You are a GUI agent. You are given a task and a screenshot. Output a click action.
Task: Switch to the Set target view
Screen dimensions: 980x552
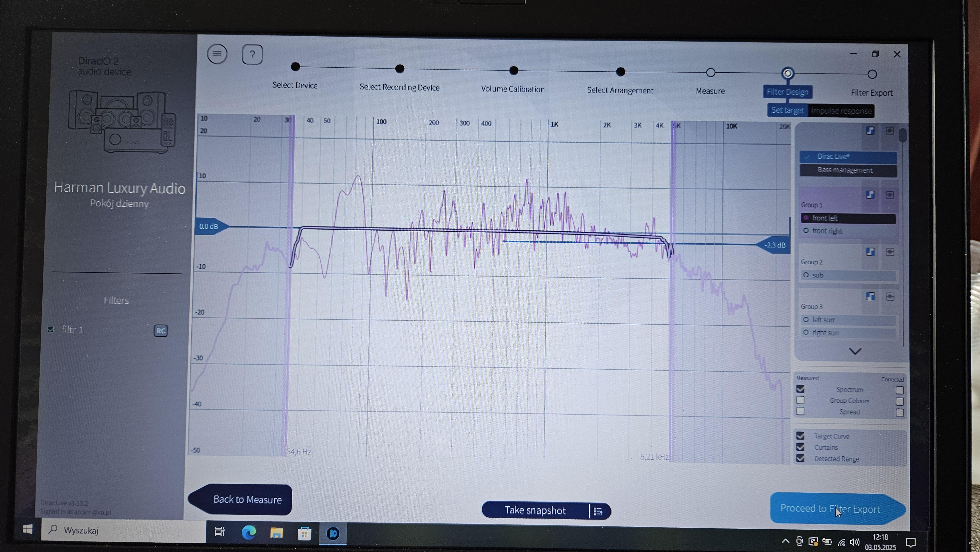787,110
